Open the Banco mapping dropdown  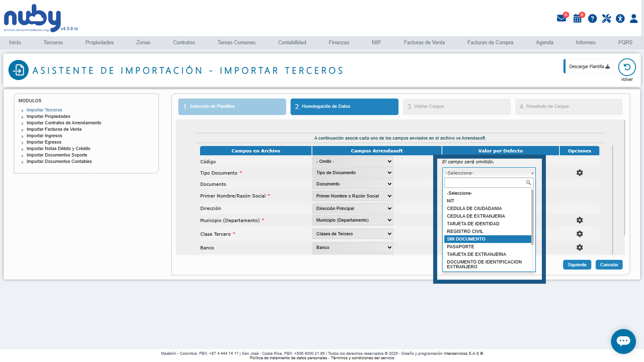pos(353,247)
